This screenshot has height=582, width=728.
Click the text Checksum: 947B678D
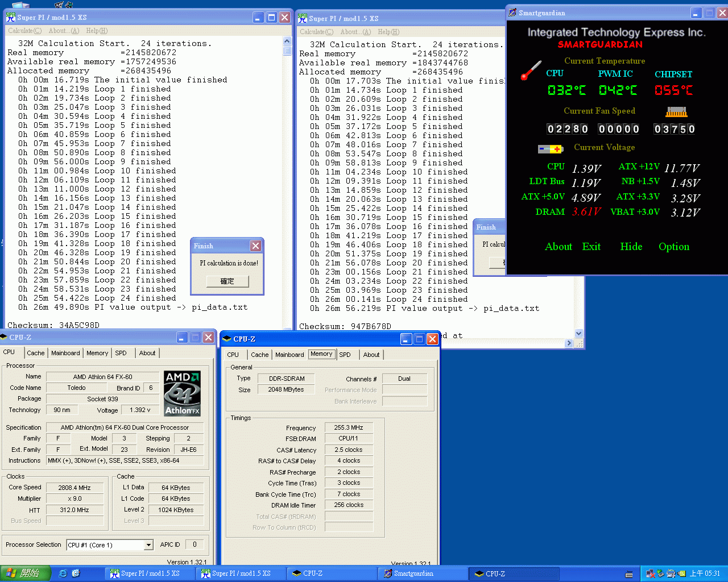point(345,326)
